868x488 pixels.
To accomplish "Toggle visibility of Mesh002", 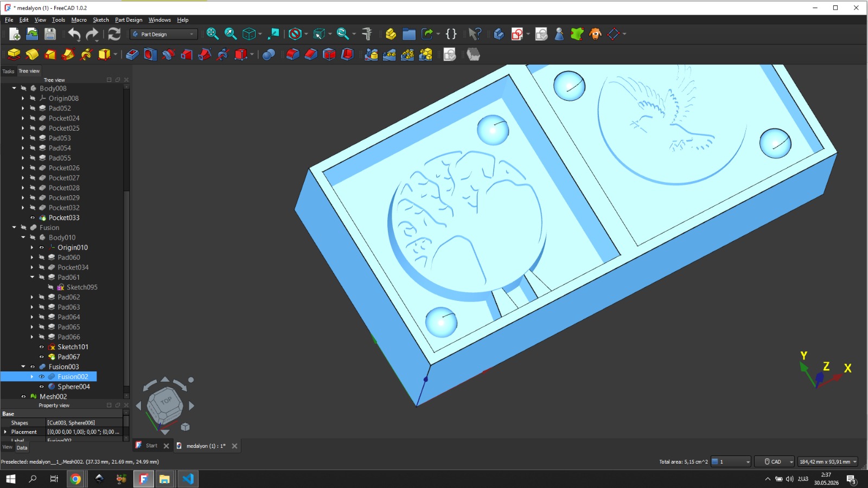I will (x=23, y=396).
